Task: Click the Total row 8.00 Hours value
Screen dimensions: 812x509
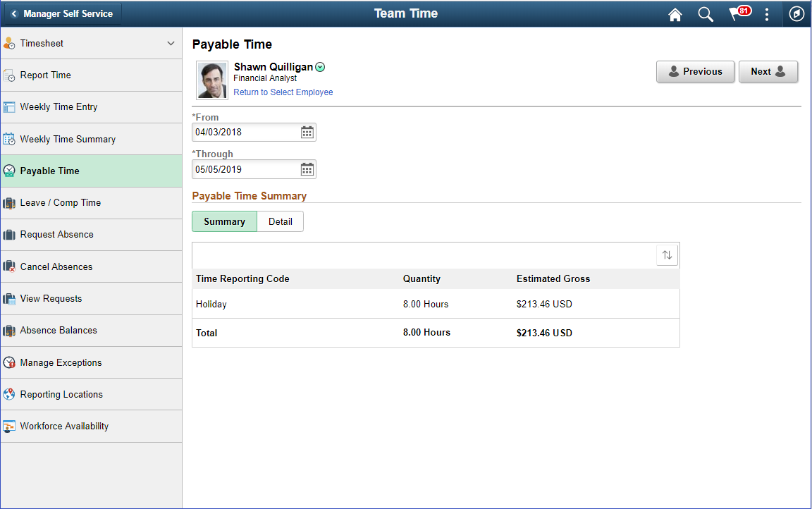Action: pos(426,333)
